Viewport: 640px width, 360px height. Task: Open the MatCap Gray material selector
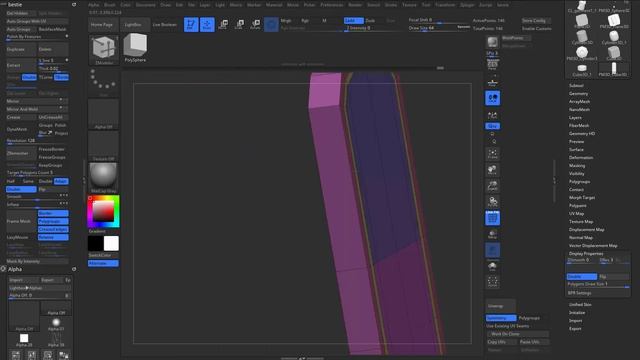[x=103, y=178]
